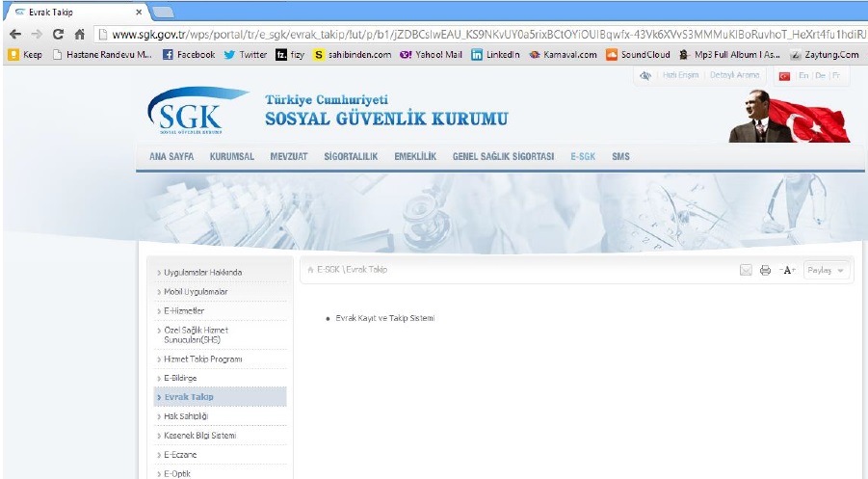Open the Evrak Kayıt ve Takip Sistemi link
The height and width of the screenshot is (479, 868).
pyautogui.click(x=385, y=318)
